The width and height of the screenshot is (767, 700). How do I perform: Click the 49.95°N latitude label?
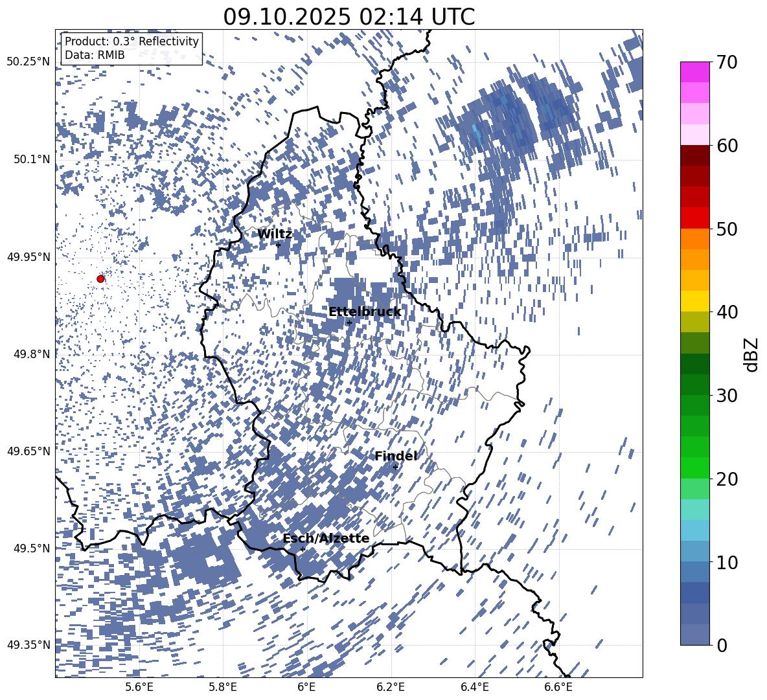(29, 256)
